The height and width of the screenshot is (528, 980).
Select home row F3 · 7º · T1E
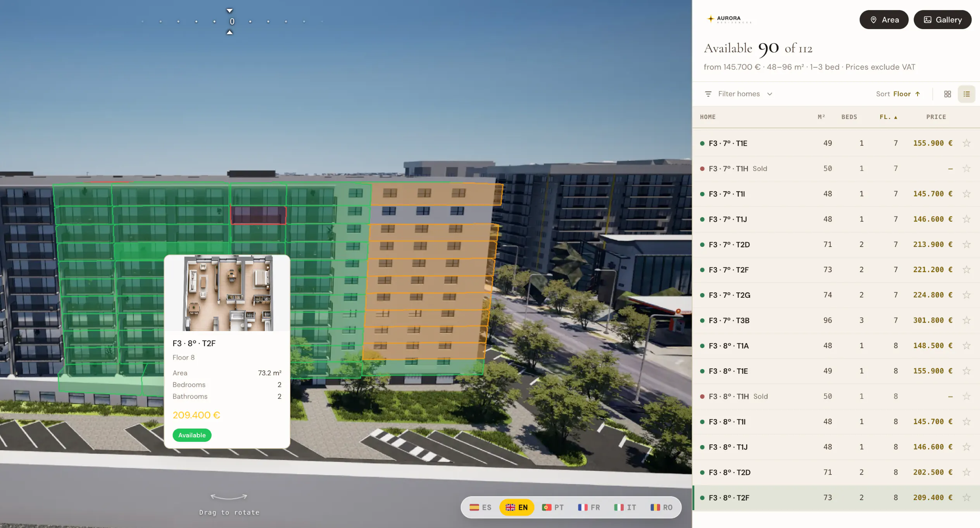click(836, 143)
